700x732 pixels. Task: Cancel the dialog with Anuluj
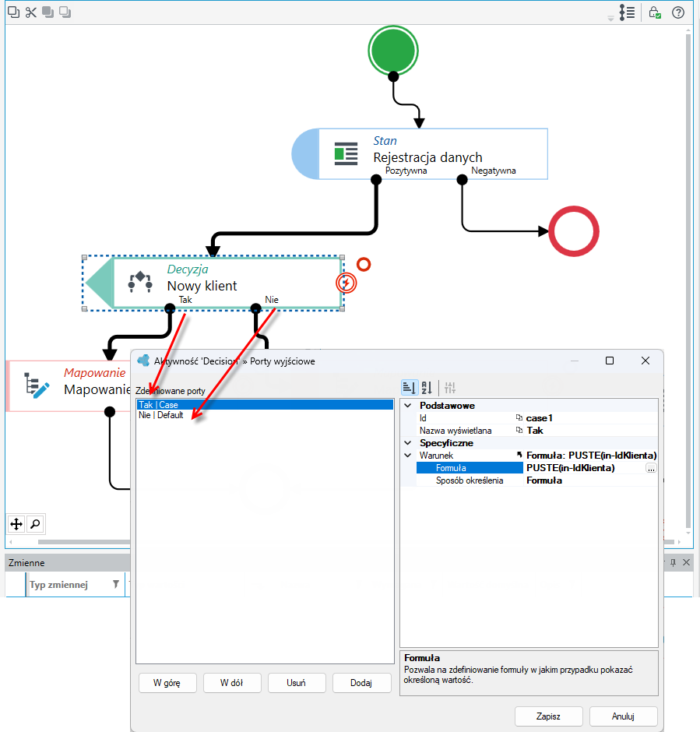[x=624, y=716]
